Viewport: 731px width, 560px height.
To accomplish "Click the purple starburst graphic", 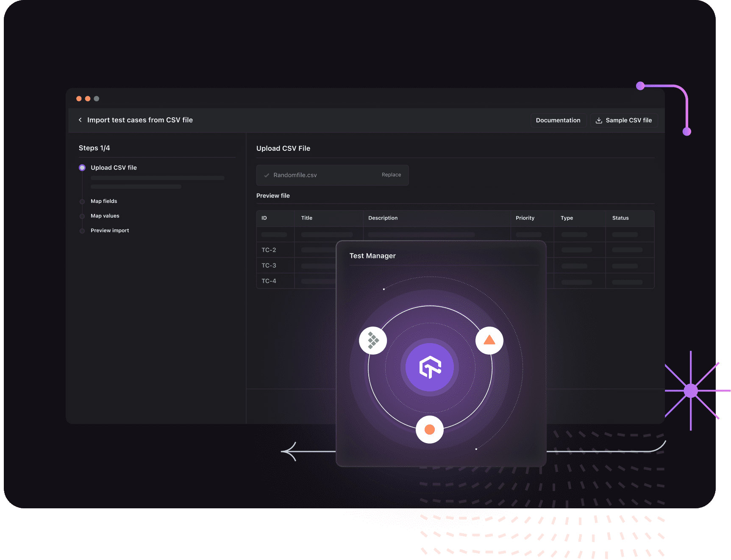I will pyautogui.click(x=691, y=391).
